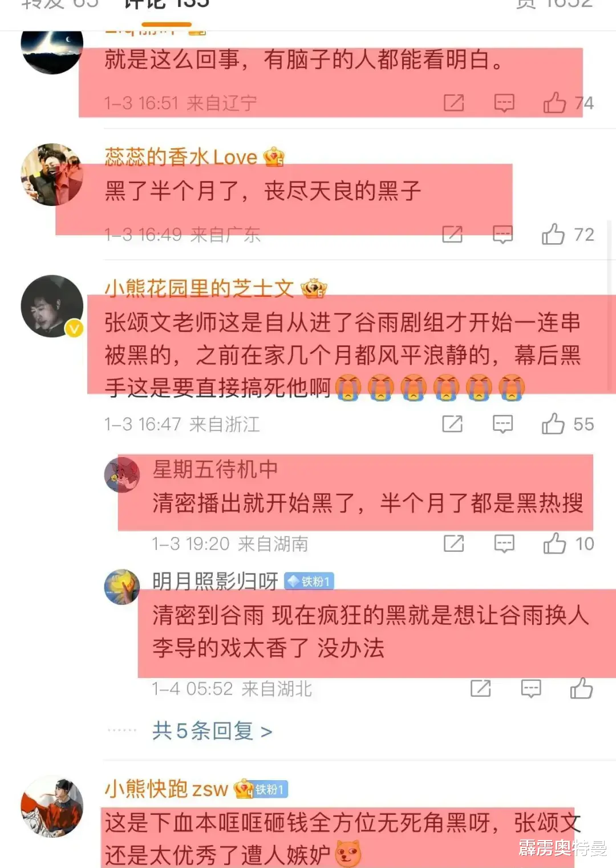Like 明月照影归呀's reply from 湖北
Viewport: 616px width, 868px height.
(x=581, y=688)
